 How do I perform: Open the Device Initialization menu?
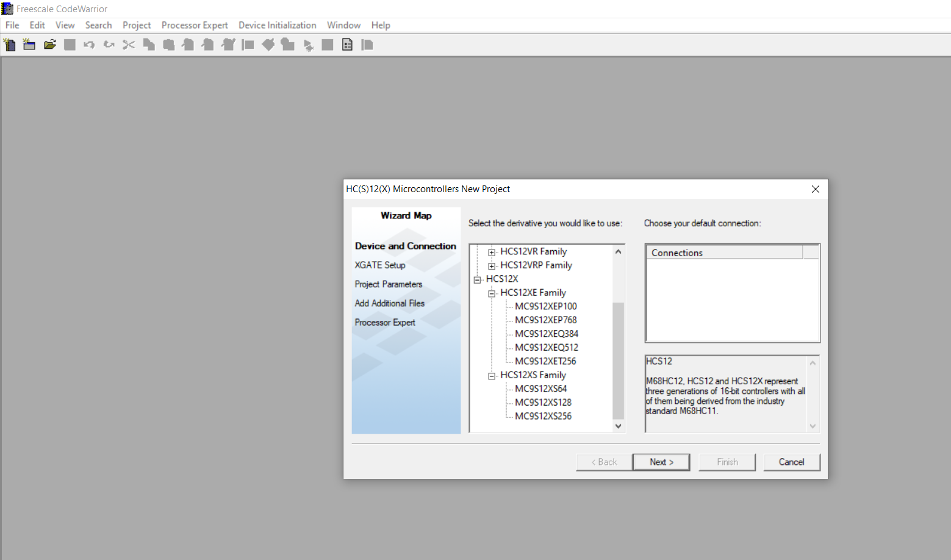pyautogui.click(x=277, y=25)
